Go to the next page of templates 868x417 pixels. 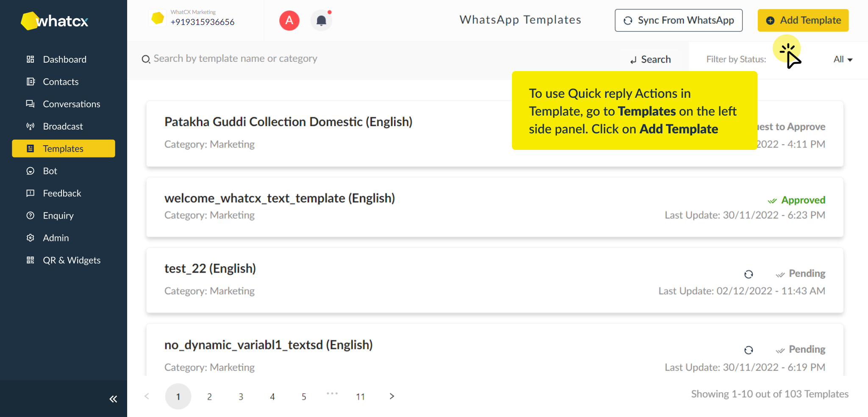(392, 396)
